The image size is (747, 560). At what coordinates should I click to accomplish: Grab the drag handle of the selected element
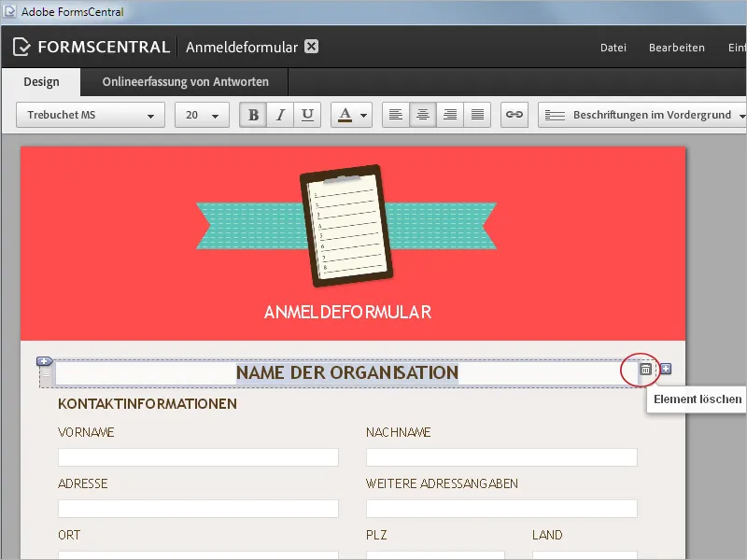tap(46, 373)
